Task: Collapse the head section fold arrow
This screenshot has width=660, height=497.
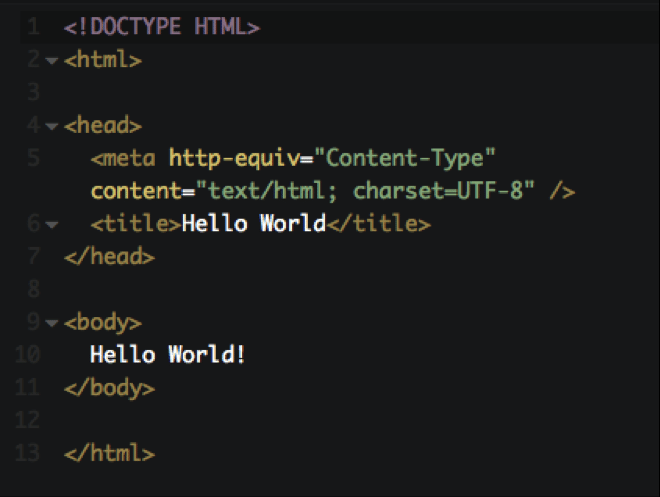Action: pos(52,127)
